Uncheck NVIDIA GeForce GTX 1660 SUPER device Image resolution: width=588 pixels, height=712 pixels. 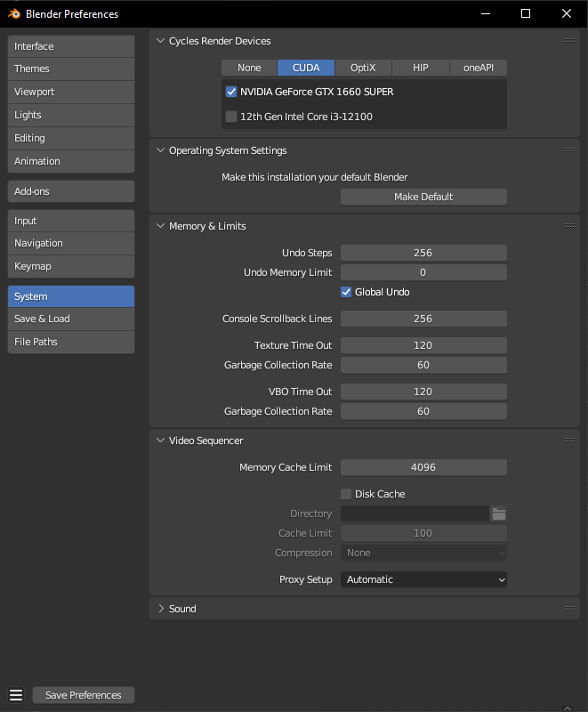click(x=231, y=92)
